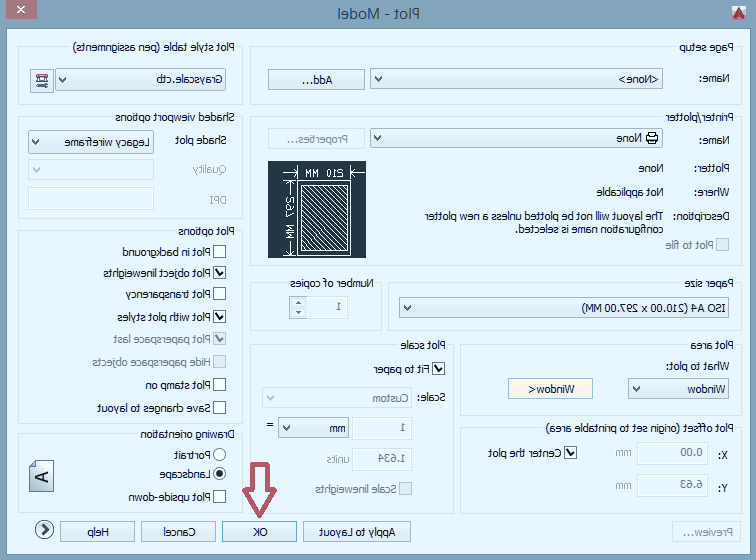Screen dimensions: 756x560
Task: Expand the Paper size dropdown
Action: [x=409, y=308]
